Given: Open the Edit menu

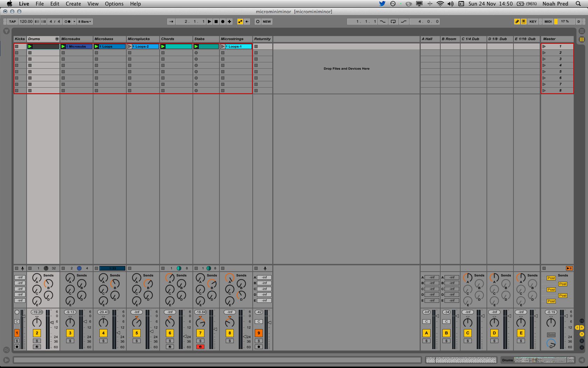Looking at the screenshot, I should pos(55,4).
